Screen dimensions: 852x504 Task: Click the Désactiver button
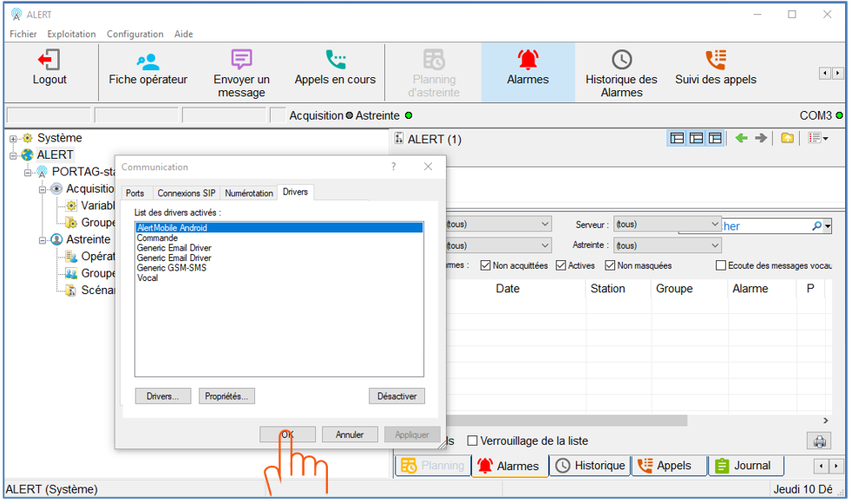[397, 396]
